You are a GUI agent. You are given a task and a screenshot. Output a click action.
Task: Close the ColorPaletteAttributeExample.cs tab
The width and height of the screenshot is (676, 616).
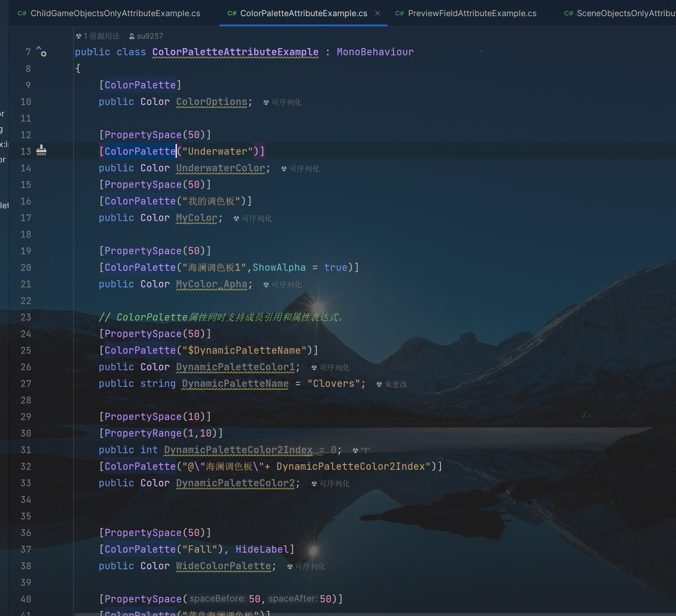(378, 13)
